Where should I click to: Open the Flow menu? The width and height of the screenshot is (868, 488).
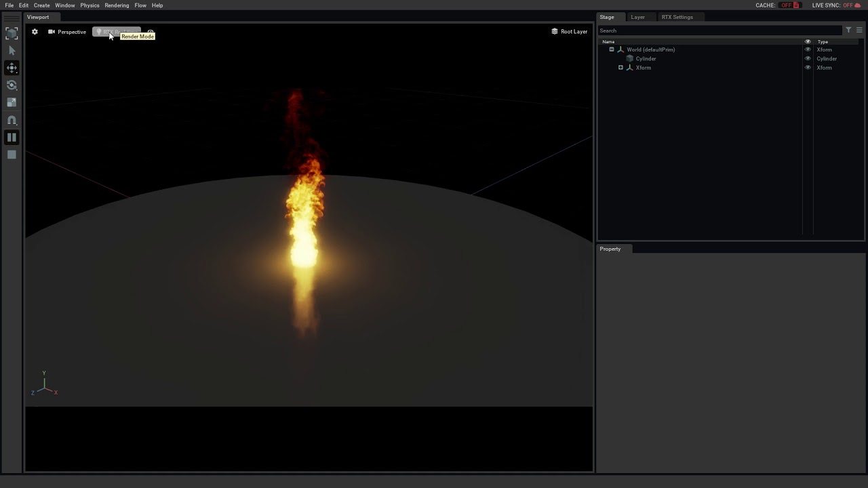point(140,5)
